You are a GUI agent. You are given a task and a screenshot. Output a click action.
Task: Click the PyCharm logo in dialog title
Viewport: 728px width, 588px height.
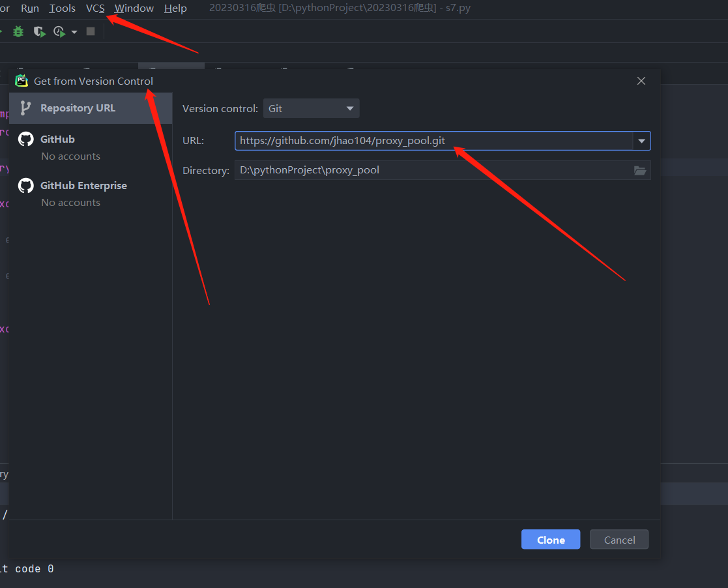tap(22, 81)
